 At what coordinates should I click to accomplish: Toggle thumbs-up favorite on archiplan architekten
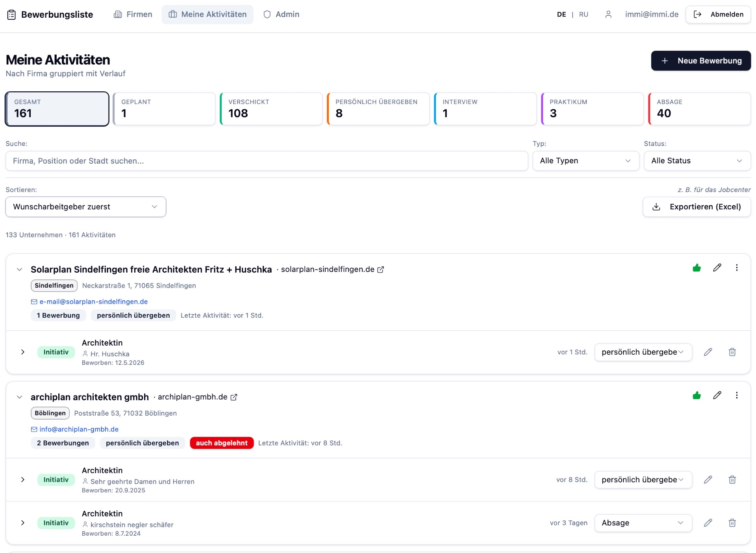point(697,396)
